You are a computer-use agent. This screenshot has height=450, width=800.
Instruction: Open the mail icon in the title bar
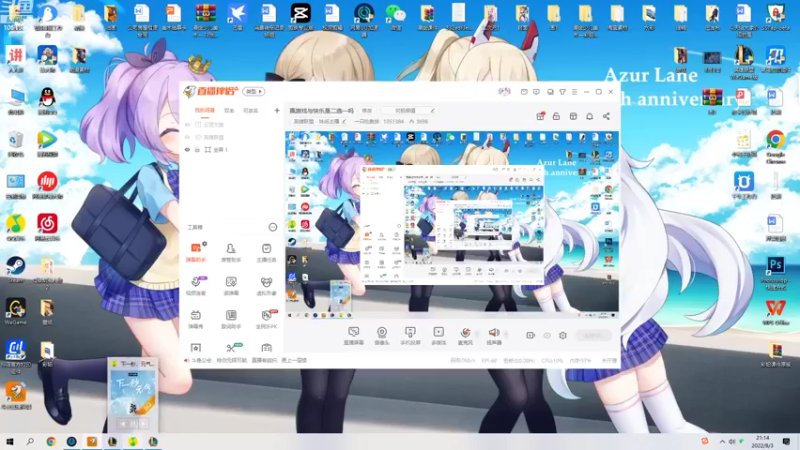[524, 92]
